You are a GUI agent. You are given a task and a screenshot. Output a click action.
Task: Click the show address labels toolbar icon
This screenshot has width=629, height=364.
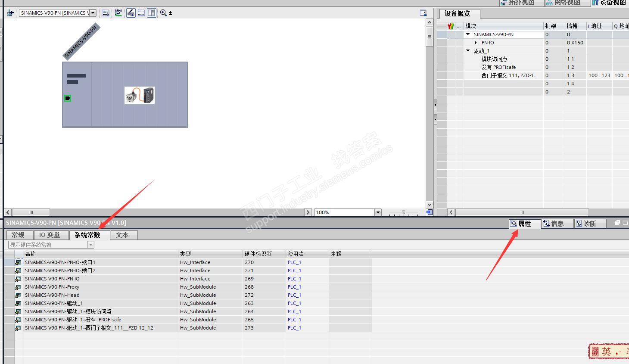click(106, 13)
